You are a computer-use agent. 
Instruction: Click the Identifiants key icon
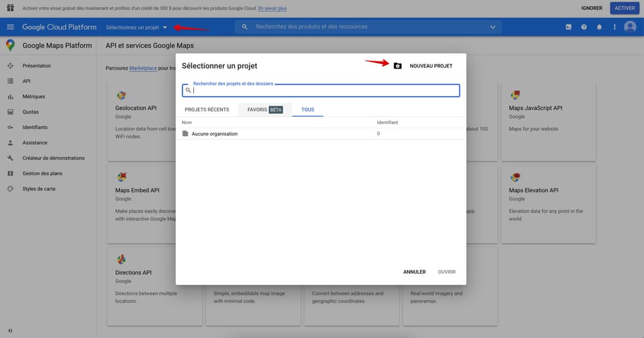10,128
